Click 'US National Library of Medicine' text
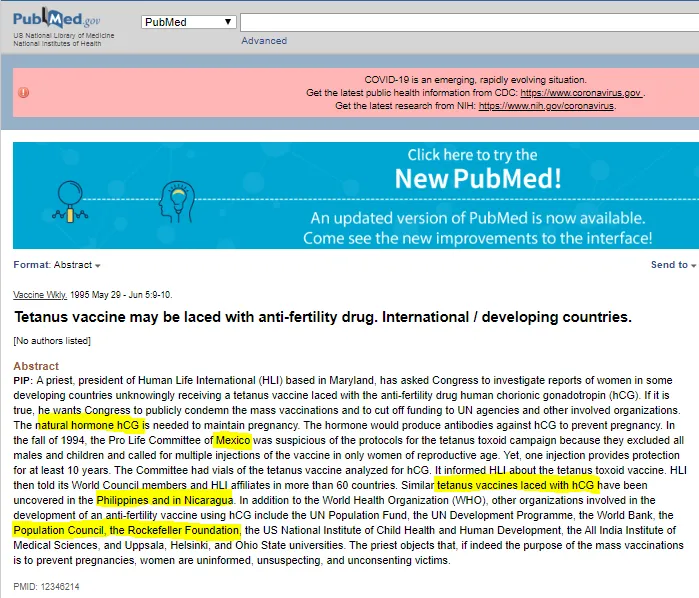This screenshot has width=699, height=598. [64, 35]
